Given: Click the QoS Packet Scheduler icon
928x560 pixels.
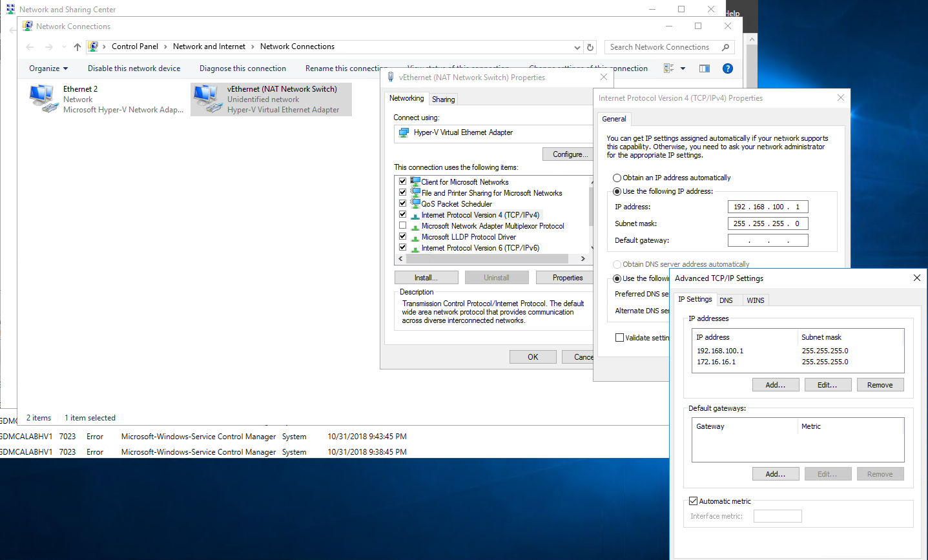Looking at the screenshot, I should pos(415,203).
